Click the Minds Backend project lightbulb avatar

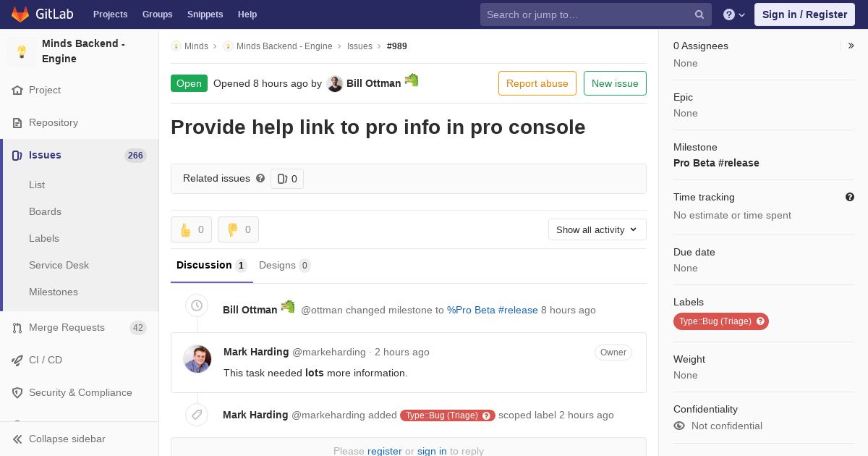[22, 51]
